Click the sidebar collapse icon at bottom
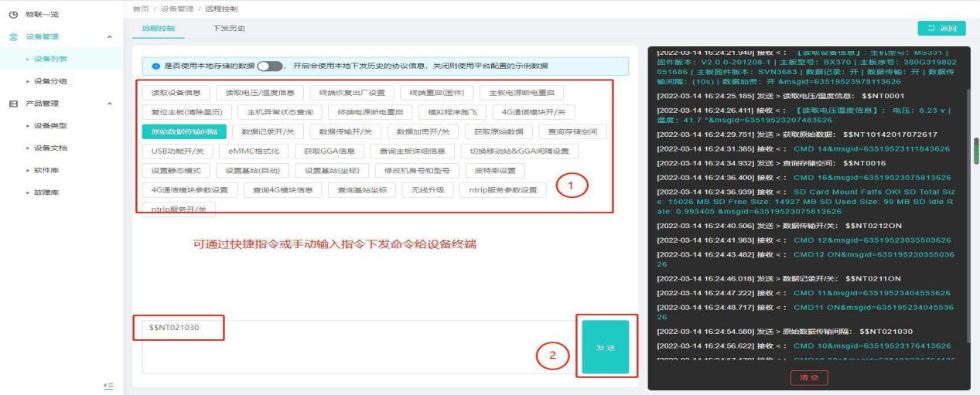980x395 pixels. [x=109, y=385]
